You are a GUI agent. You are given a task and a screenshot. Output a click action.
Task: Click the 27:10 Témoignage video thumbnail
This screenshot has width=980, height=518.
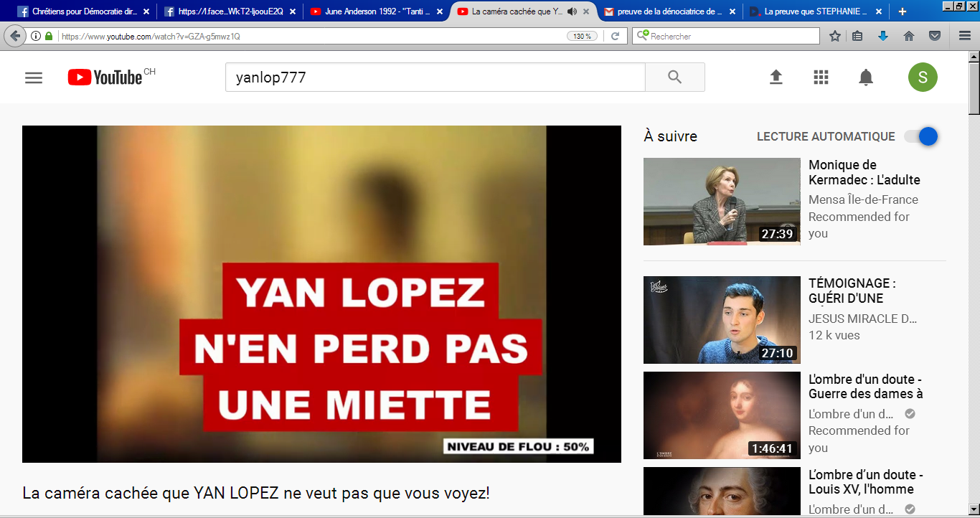click(722, 320)
